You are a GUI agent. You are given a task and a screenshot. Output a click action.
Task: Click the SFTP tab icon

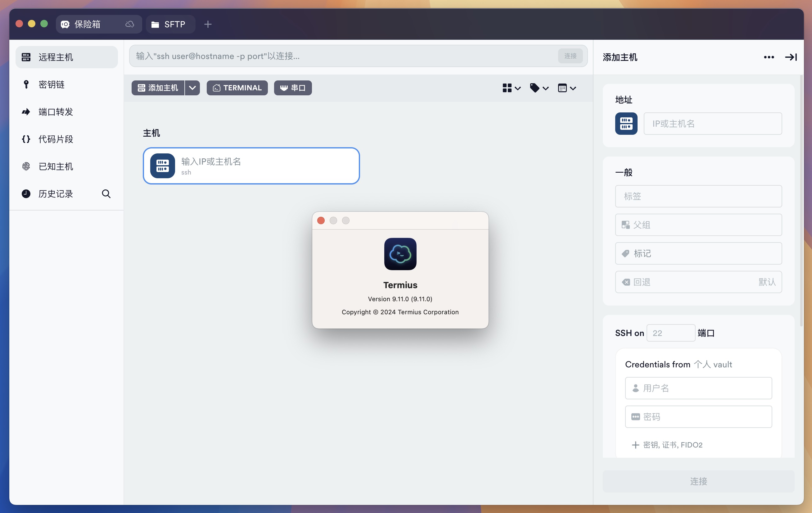pyautogui.click(x=155, y=24)
